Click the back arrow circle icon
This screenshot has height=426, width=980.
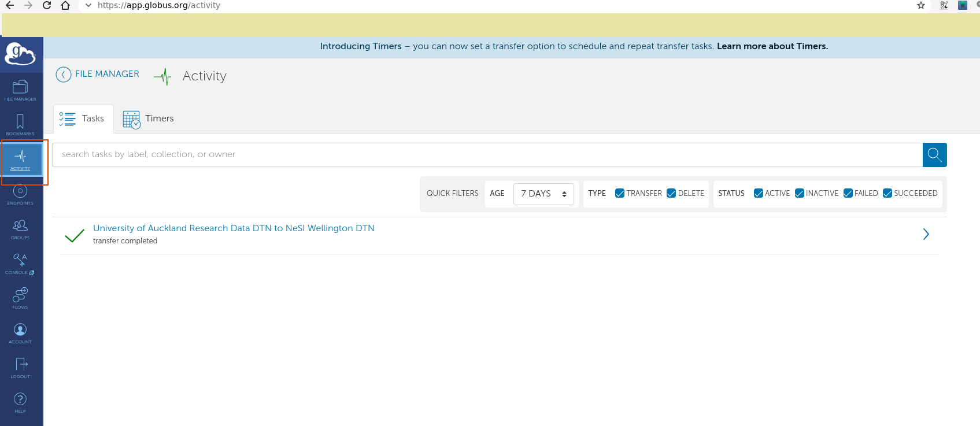click(x=64, y=75)
